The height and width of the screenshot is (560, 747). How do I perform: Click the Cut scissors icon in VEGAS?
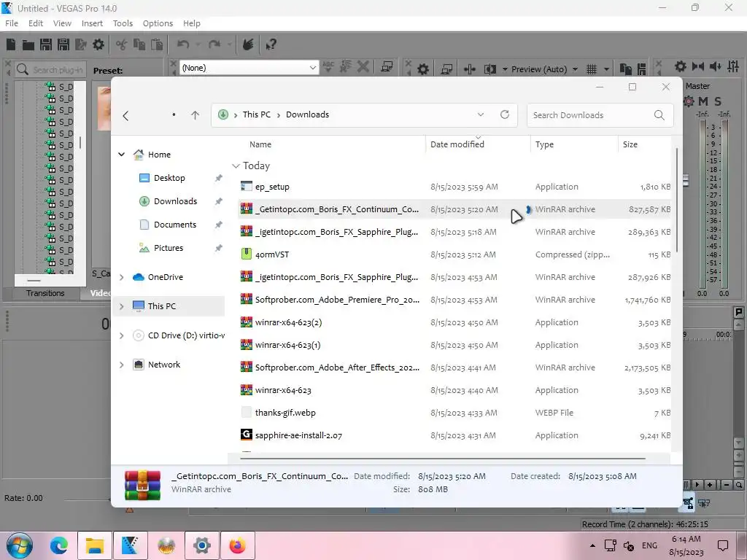pos(122,44)
